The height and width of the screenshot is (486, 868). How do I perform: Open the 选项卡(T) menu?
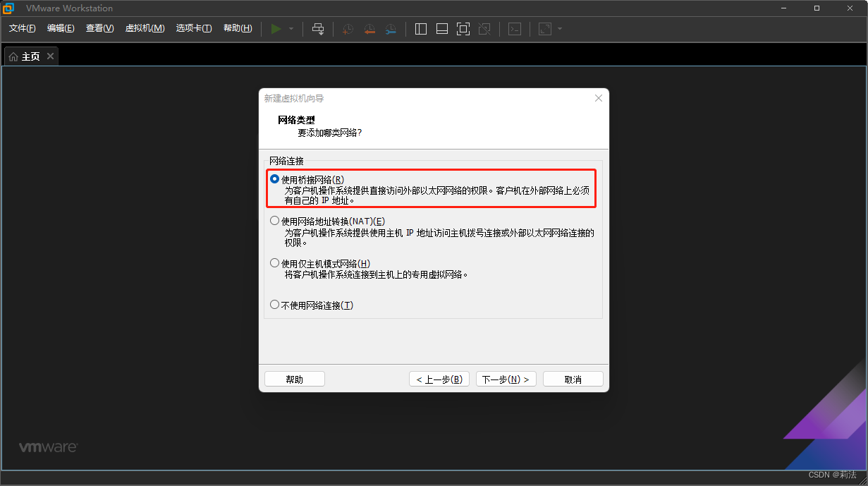point(194,28)
